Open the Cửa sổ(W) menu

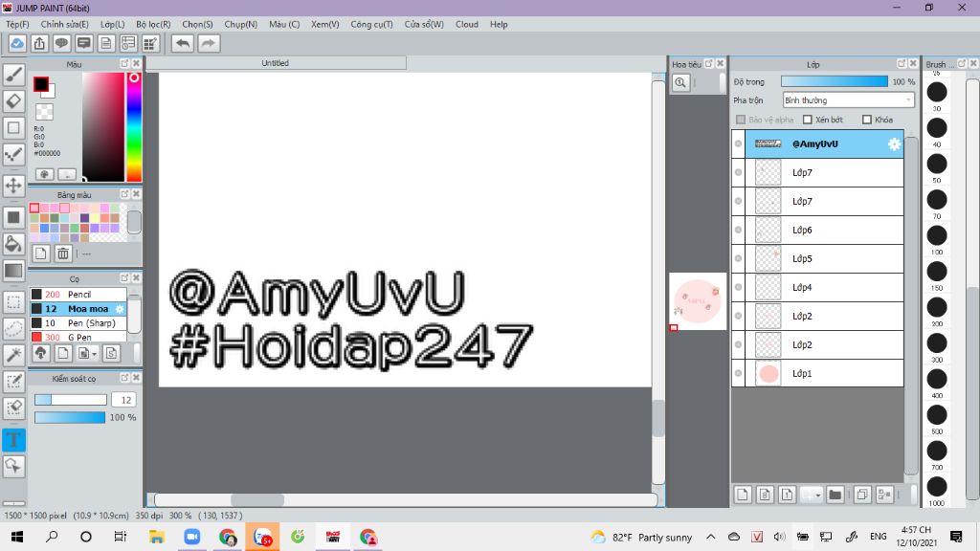[424, 24]
